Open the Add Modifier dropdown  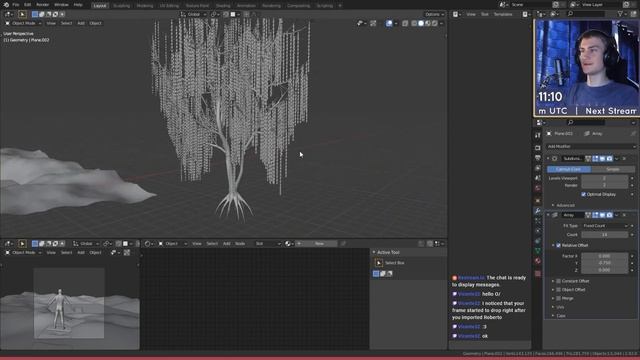click(x=591, y=146)
